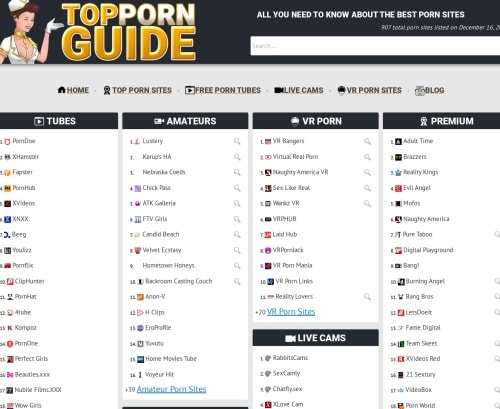Viewport: 500px width, 409px height.
Task: Click the camera icon in LIVE CAMS header
Action: 290,338
